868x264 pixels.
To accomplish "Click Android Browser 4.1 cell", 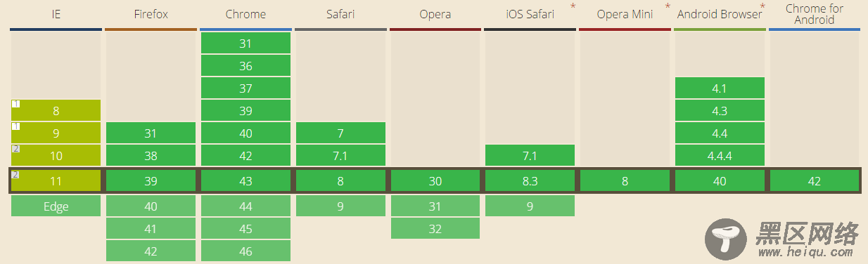I will point(720,88).
